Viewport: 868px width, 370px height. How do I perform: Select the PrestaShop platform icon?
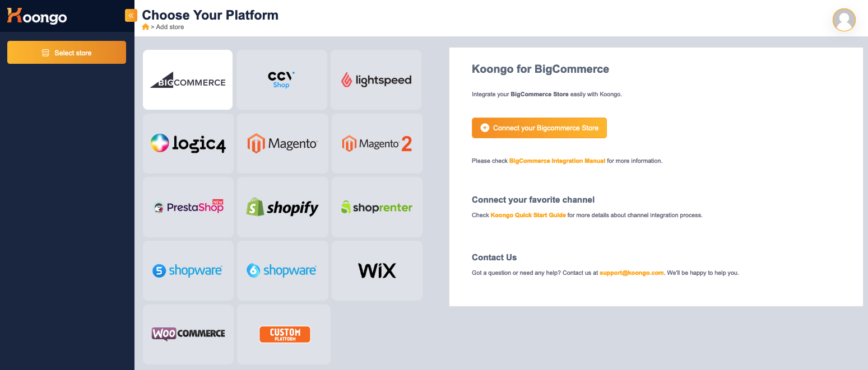point(187,207)
